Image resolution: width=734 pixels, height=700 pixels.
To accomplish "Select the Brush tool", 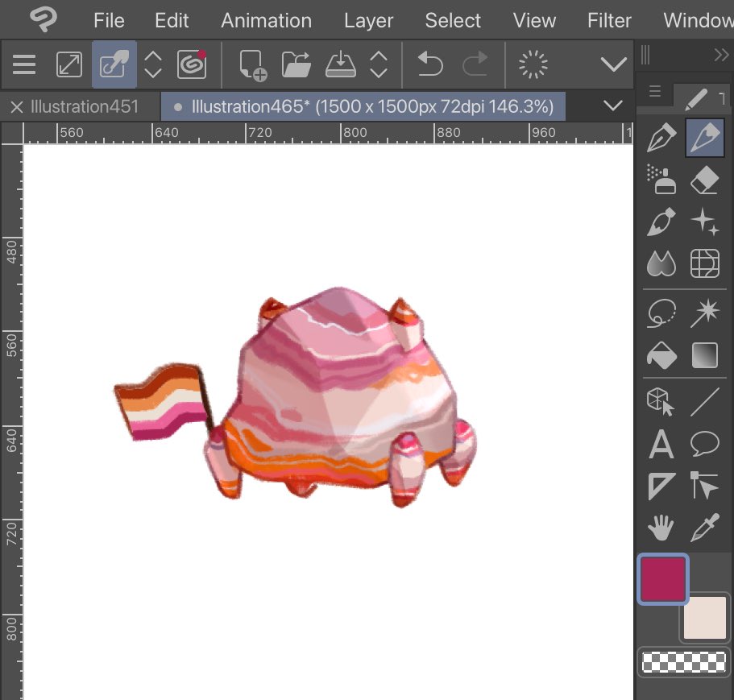I will coord(661,222).
